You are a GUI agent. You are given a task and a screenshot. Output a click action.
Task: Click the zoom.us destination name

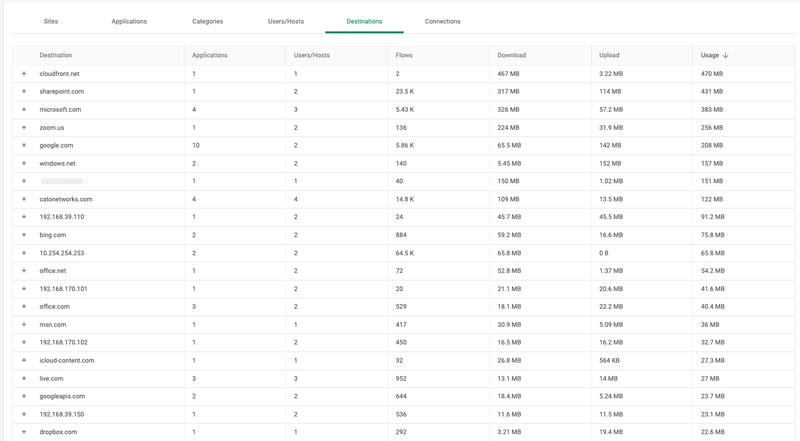click(x=52, y=128)
